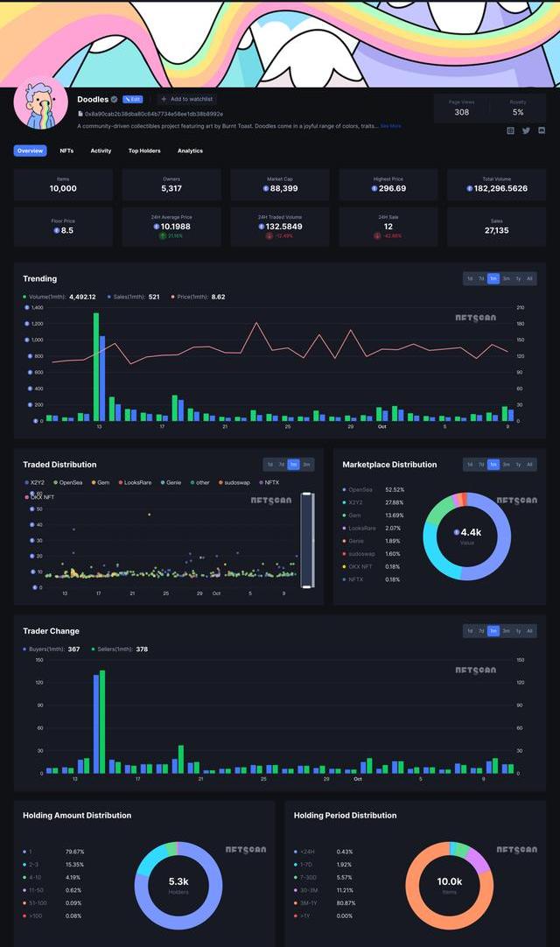This screenshot has height=947, width=560.
Task: Select the Overview tab
Action: tap(31, 151)
